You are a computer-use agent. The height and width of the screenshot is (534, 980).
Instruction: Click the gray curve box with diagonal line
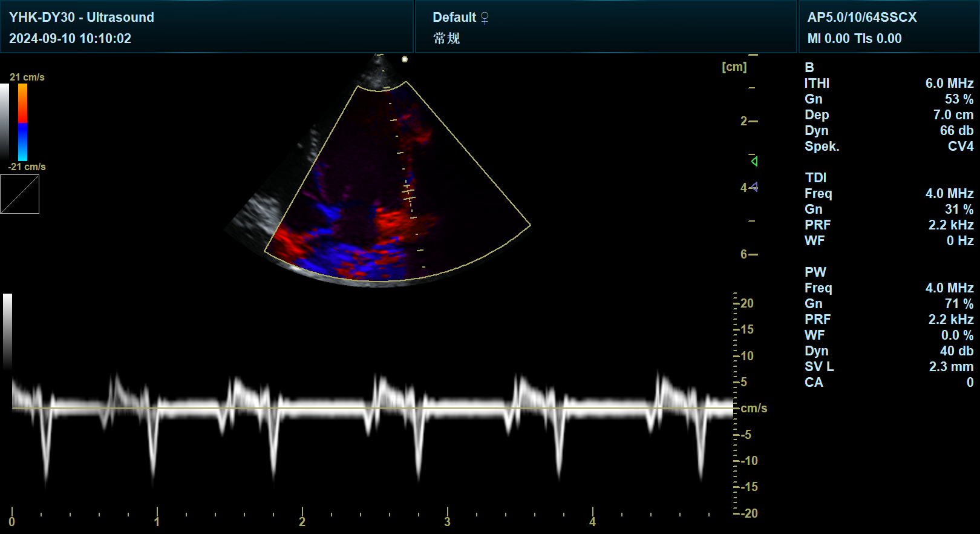click(x=20, y=194)
